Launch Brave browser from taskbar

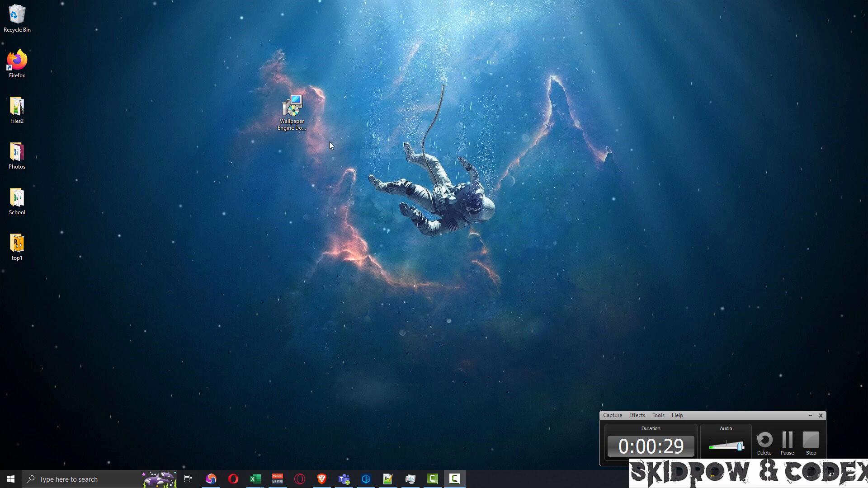tap(321, 479)
